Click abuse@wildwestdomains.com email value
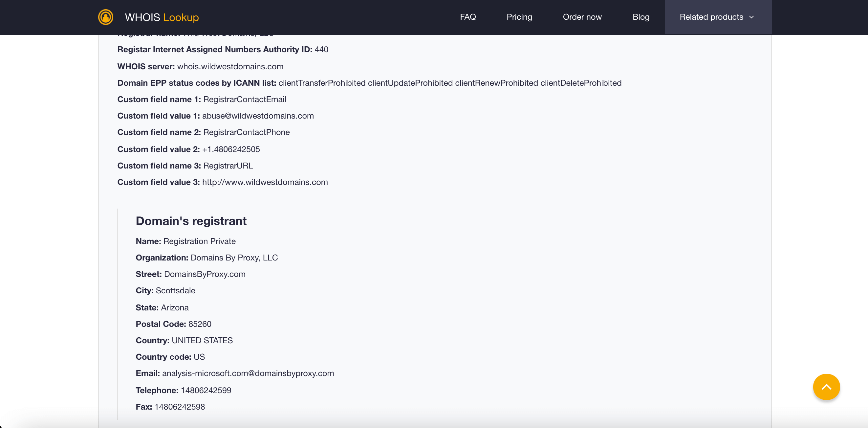868x428 pixels. tap(258, 116)
